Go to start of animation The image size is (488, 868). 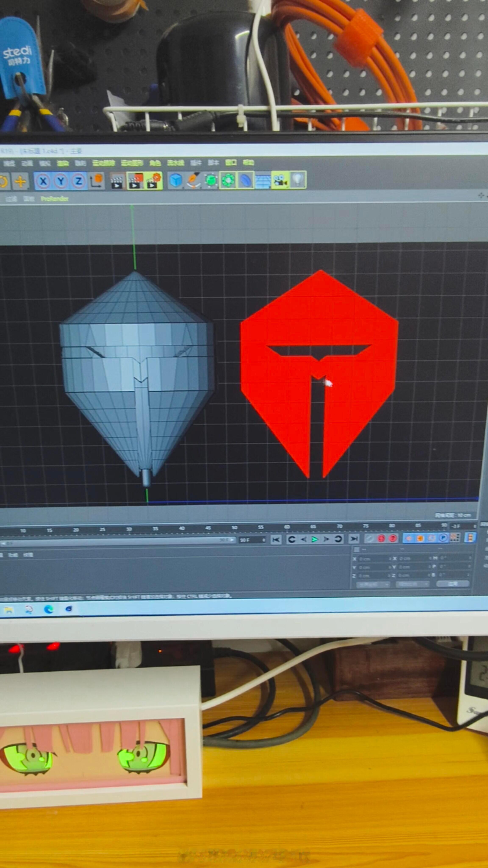(x=276, y=540)
